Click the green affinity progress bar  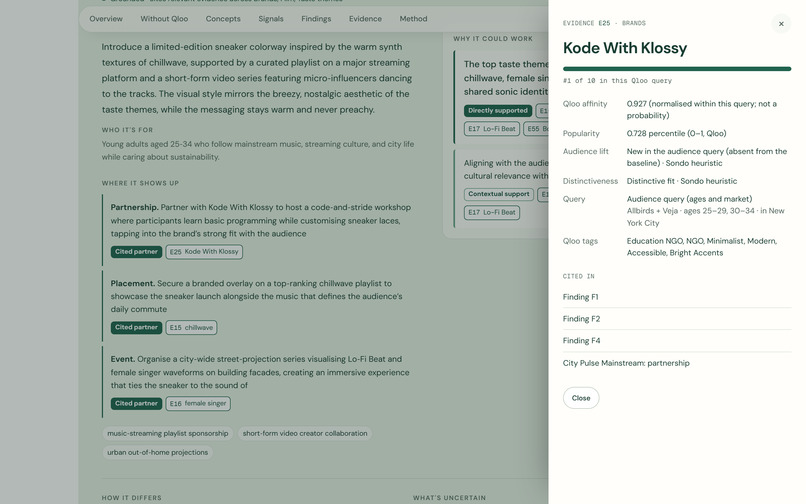(677, 68)
